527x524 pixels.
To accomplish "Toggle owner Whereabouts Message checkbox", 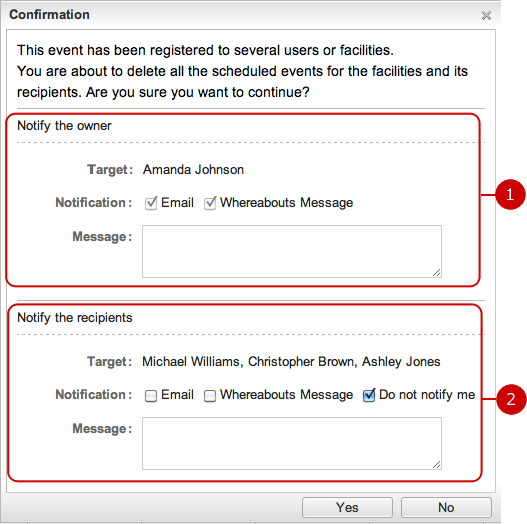I will (210, 203).
